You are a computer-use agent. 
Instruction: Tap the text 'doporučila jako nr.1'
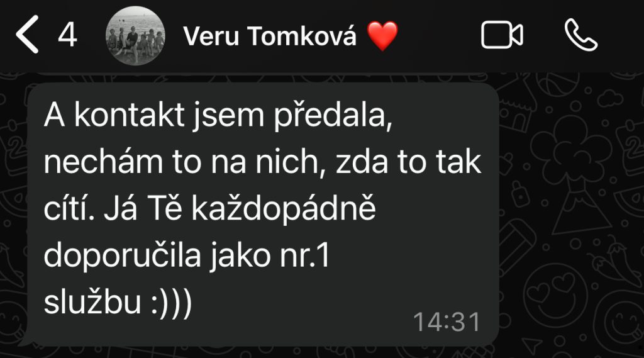187,256
